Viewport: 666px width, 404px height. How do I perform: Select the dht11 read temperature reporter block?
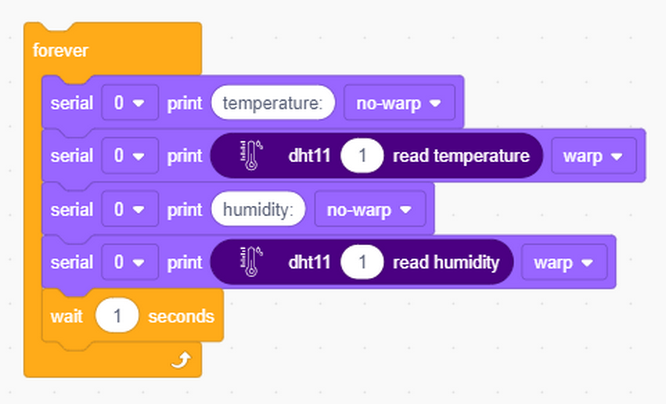click(376, 156)
